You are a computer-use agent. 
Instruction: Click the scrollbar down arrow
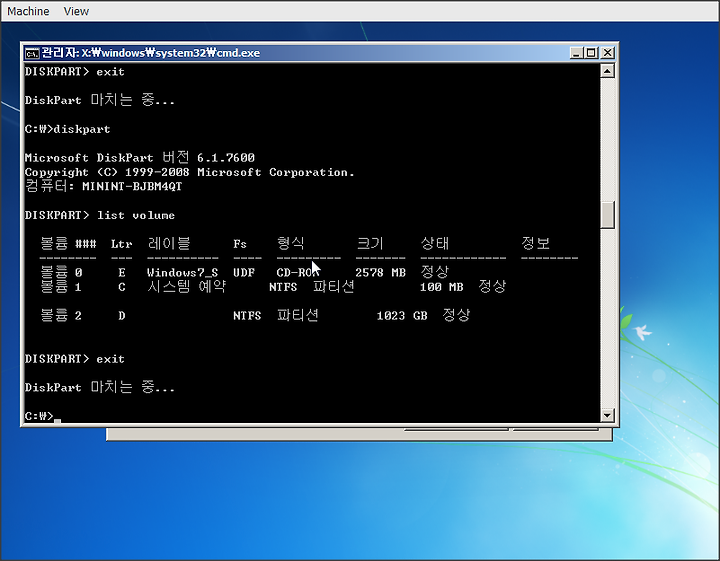coord(607,415)
